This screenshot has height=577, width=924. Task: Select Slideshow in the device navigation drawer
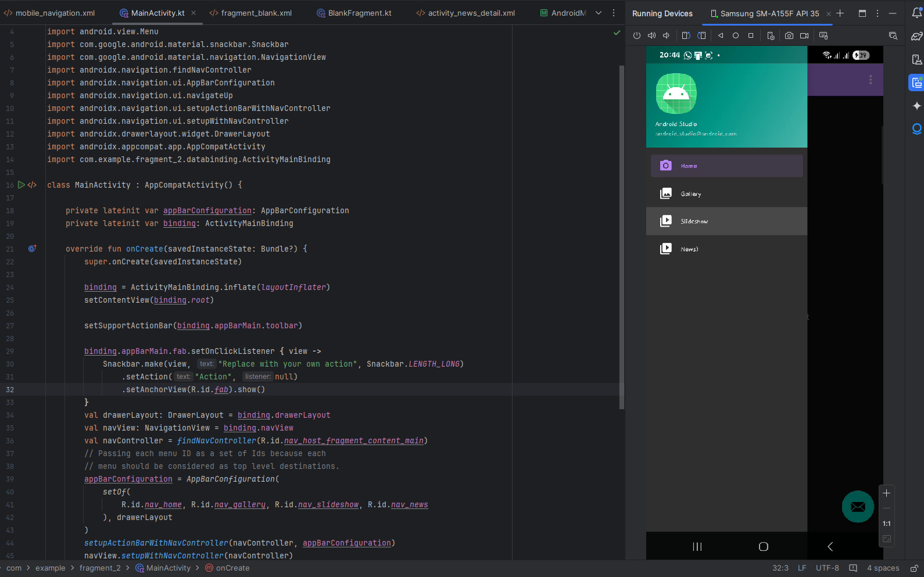click(x=727, y=221)
